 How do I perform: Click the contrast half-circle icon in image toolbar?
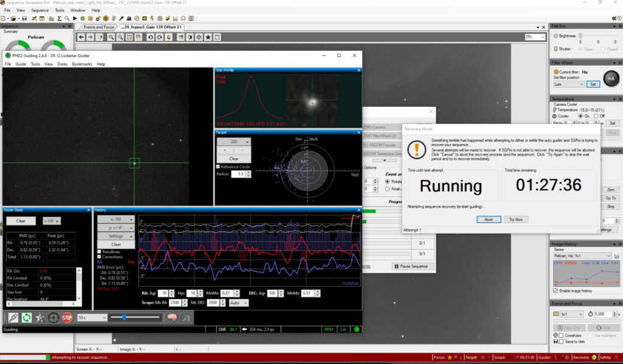[190, 37]
